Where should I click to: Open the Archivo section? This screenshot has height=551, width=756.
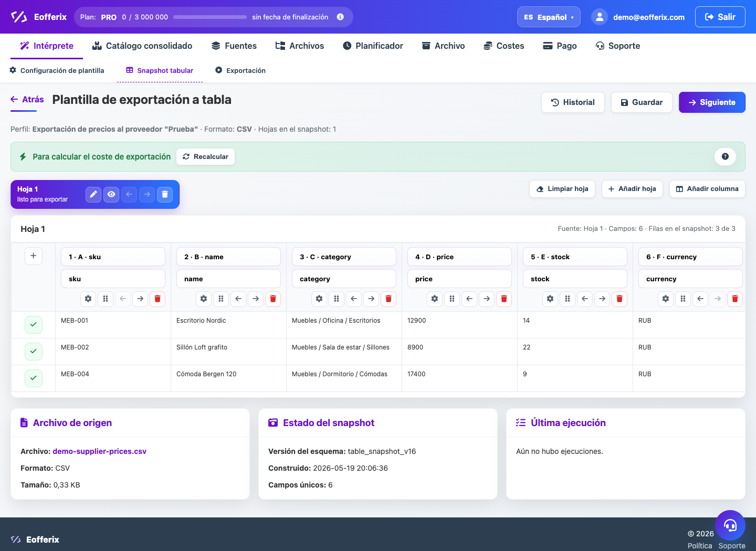[444, 46]
